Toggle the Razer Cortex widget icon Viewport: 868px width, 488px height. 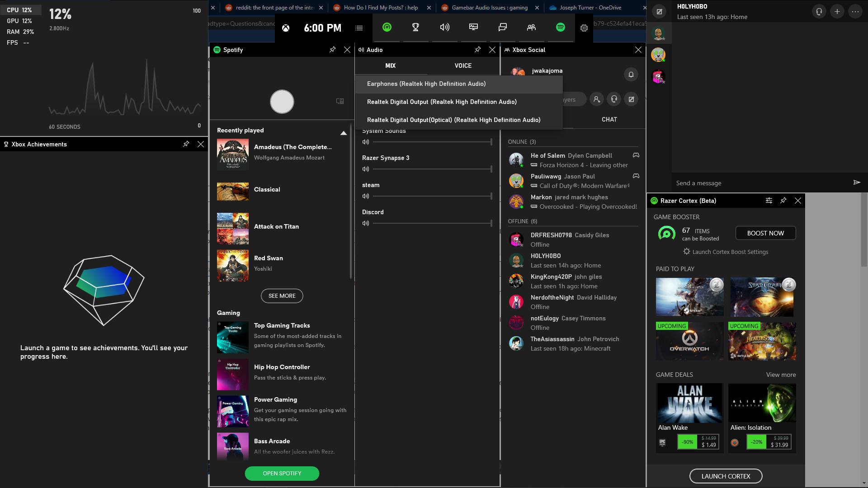coord(387,28)
